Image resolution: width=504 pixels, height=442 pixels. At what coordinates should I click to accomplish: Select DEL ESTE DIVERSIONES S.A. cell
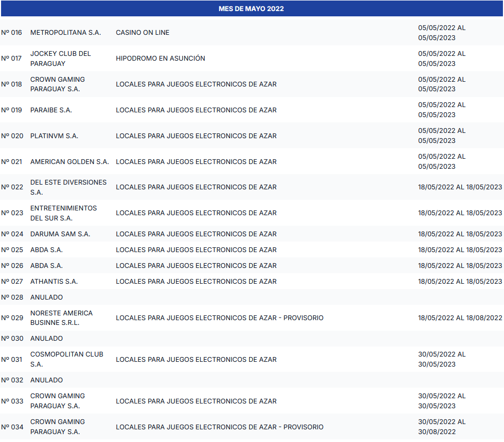pos(68,187)
